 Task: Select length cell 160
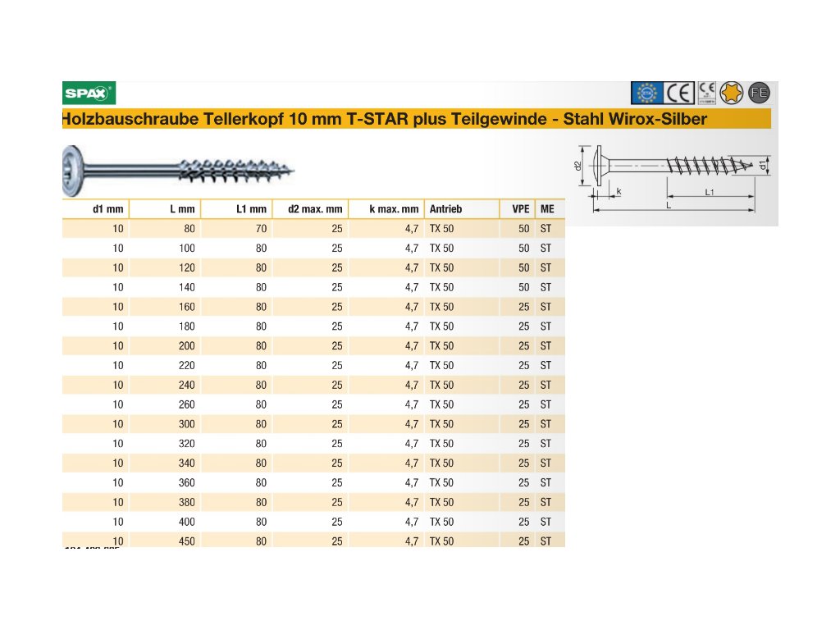187,307
